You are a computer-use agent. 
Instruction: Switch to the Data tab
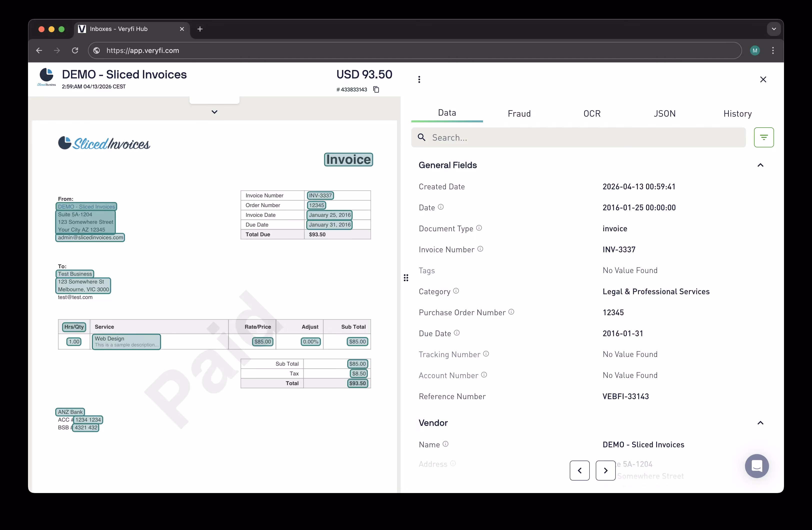[x=447, y=113]
